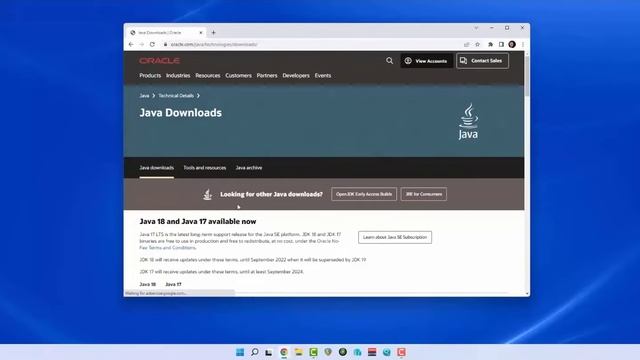Screen dimensions: 640x360
Task: Click the chevron after Technical Details breadcrumb
Action: click(198, 96)
